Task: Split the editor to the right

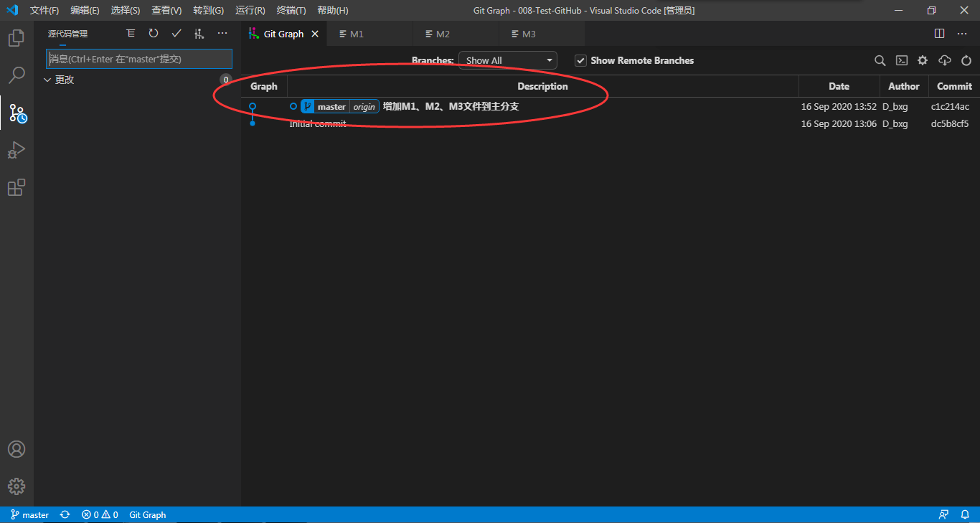Action: click(940, 34)
